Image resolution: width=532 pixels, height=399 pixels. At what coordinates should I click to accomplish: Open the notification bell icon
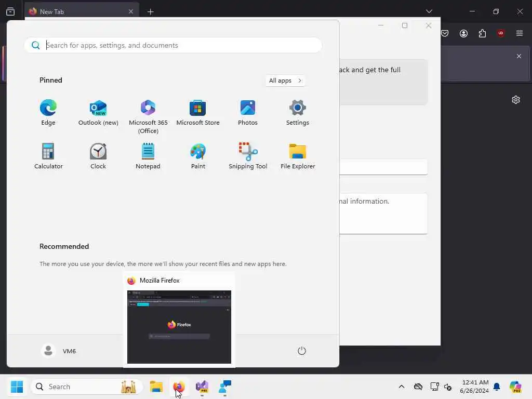(x=497, y=387)
